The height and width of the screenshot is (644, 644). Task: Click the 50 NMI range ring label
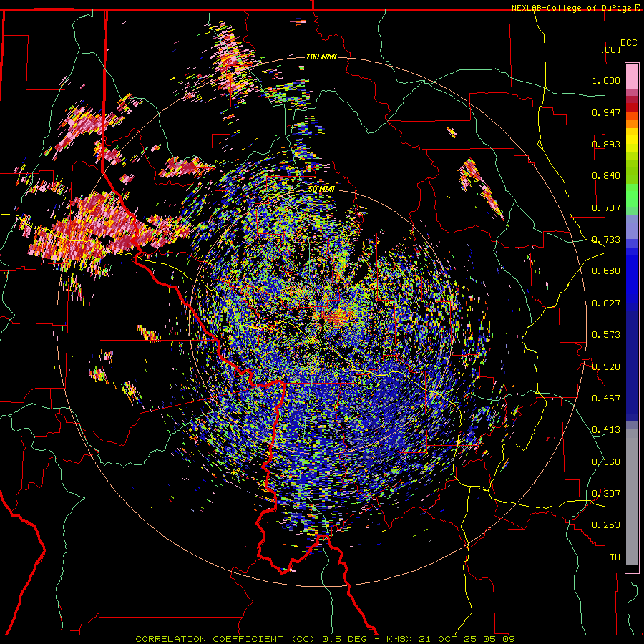tap(321, 189)
